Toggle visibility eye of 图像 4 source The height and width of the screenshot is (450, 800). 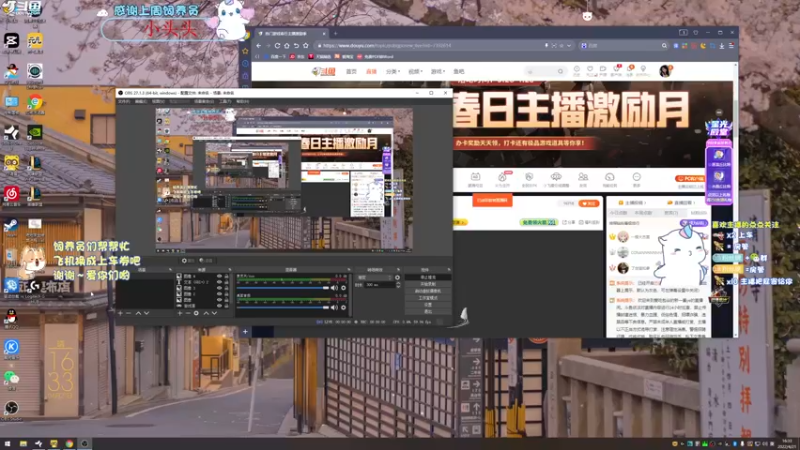(219, 276)
